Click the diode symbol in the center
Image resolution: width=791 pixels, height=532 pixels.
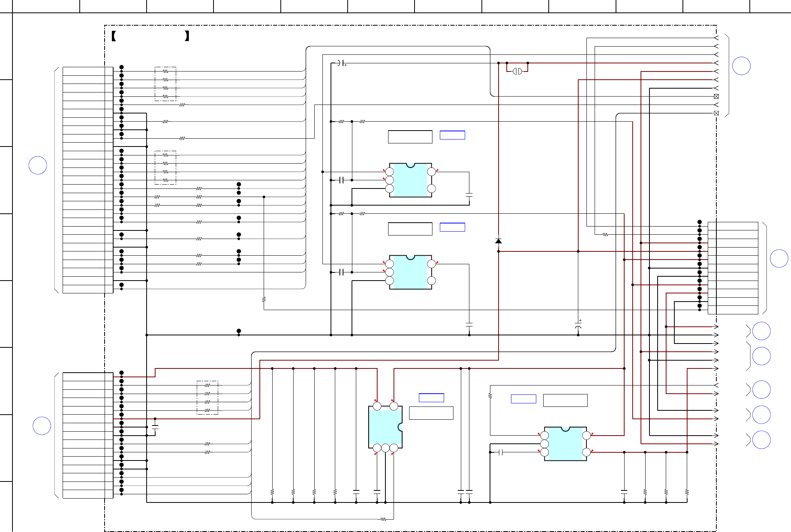click(x=498, y=241)
